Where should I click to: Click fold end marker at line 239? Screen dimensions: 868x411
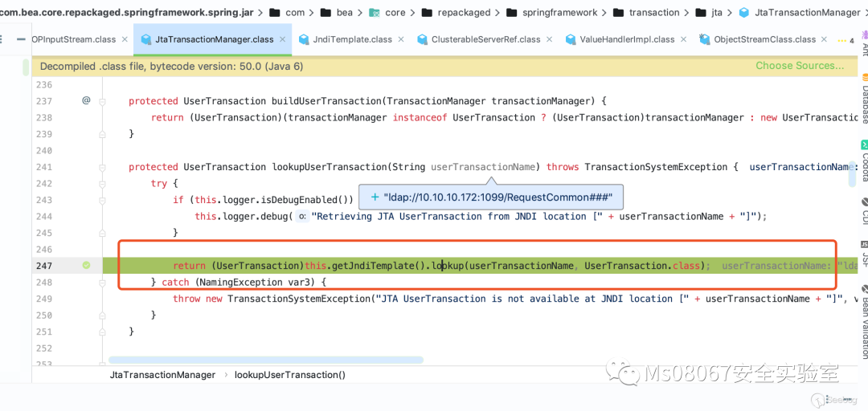click(x=102, y=134)
